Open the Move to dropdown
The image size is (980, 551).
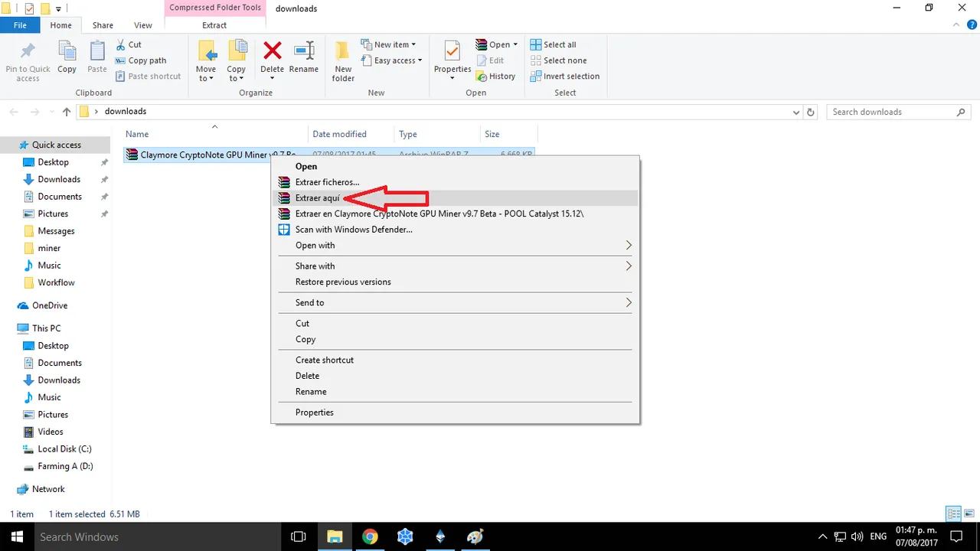click(206, 61)
